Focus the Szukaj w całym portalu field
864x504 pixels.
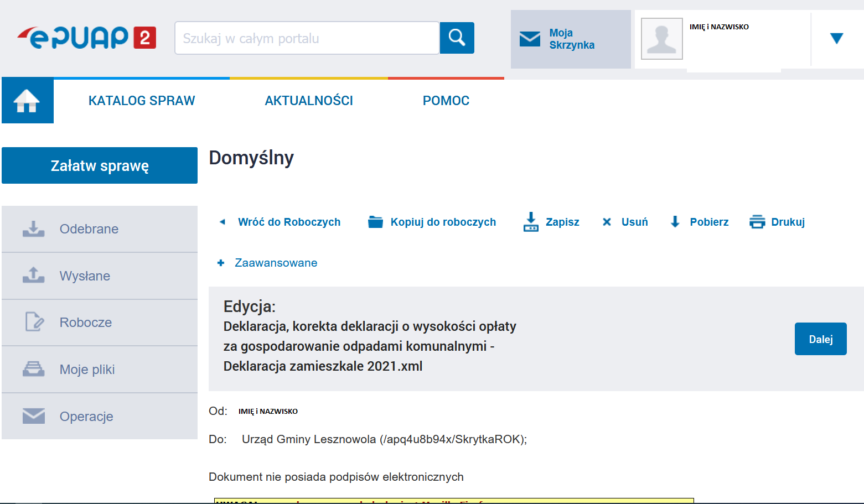(307, 38)
